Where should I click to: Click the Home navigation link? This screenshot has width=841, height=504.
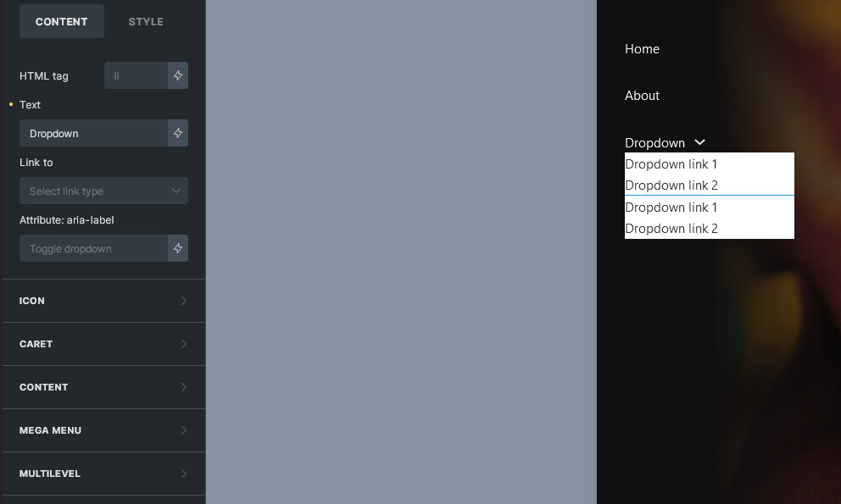click(x=642, y=48)
